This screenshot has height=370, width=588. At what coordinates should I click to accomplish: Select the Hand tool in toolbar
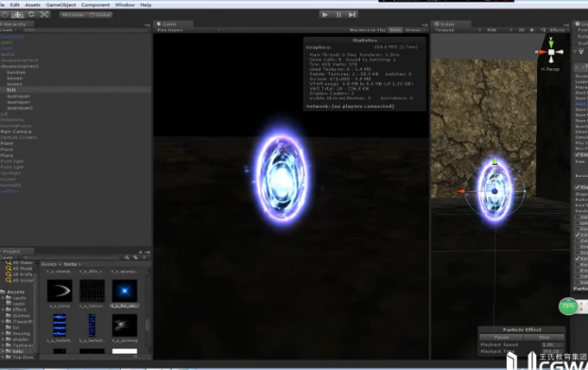tap(5, 14)
